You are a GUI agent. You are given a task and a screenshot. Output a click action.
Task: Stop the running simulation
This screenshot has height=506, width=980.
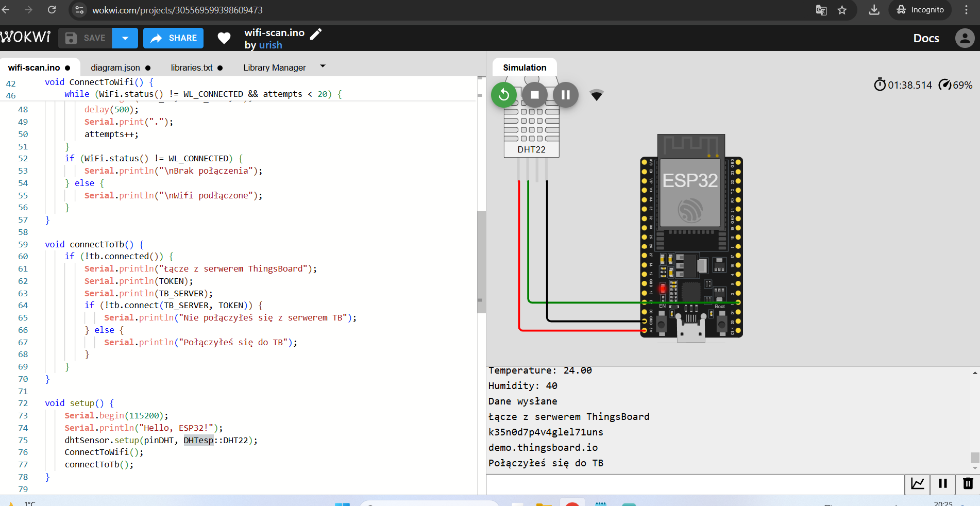point(535,95)
